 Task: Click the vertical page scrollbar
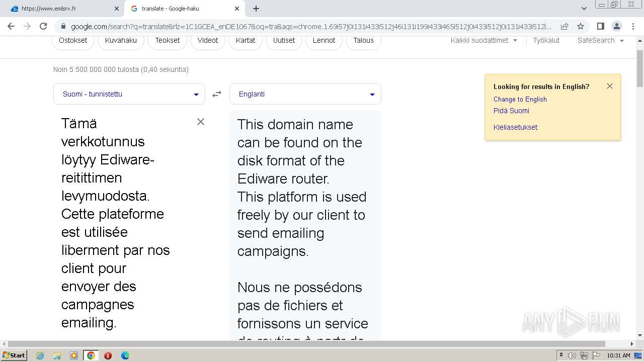click(x=640, y=68)
